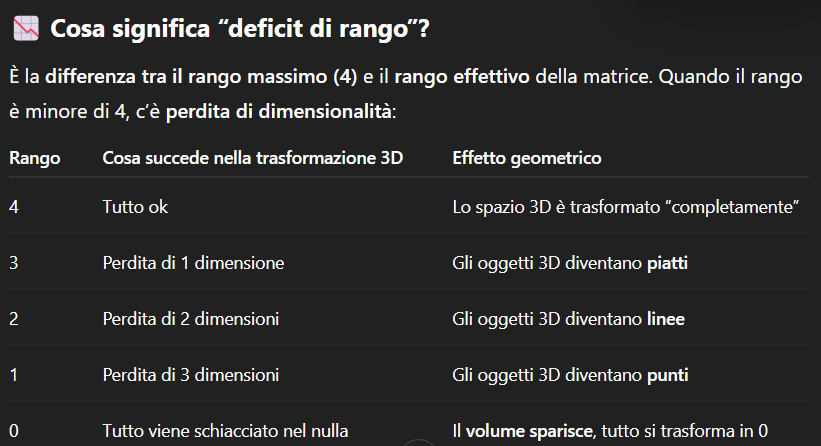Click the 'Perdita di 1 dimensione' cell
Image resolution: width=821 pixels, height=446 pixels.
pos(193,263)
